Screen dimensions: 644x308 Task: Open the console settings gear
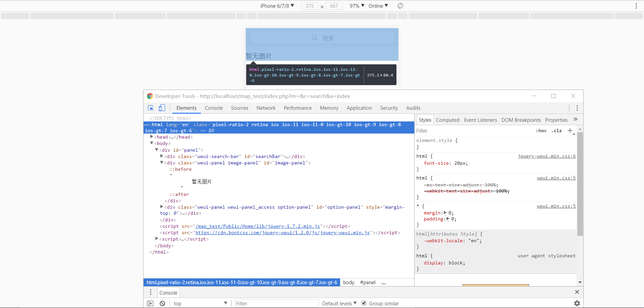577,303
